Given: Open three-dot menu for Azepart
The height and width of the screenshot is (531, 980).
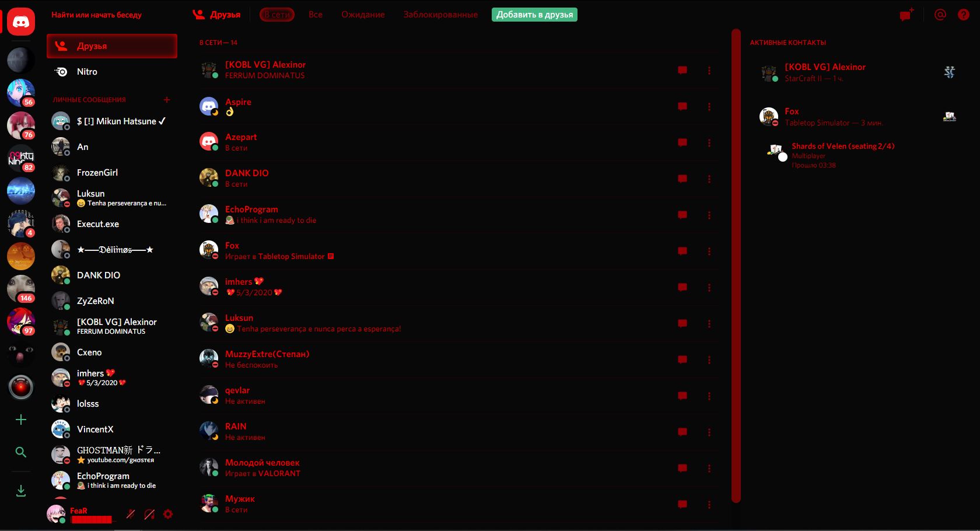Looking at the screenshot, I should (709, 143).
